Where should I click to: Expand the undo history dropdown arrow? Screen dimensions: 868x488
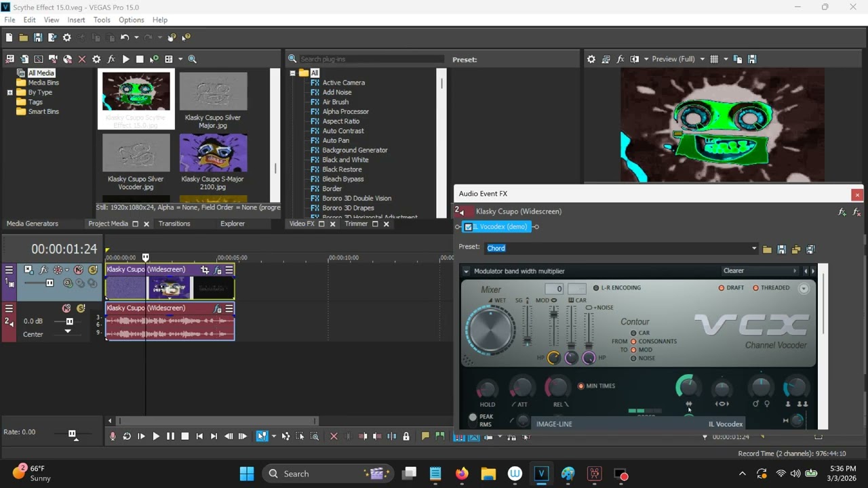click(136, 38)
